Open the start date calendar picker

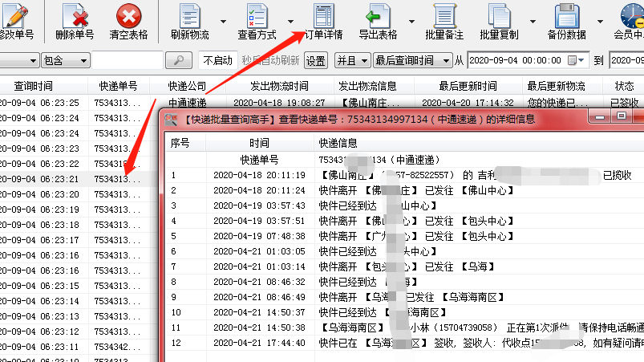(x=576, y=60)
